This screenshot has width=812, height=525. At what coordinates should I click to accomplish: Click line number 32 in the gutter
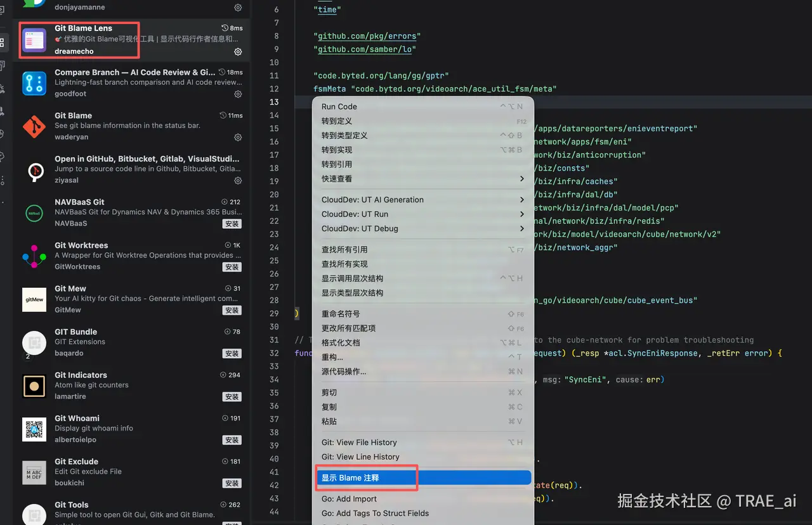(x=274, y=353)
